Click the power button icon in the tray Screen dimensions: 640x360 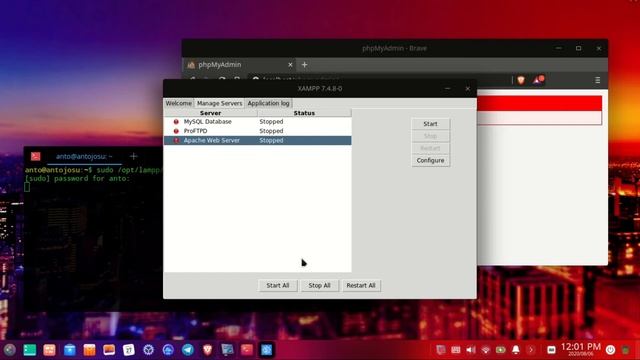point(610,350)
